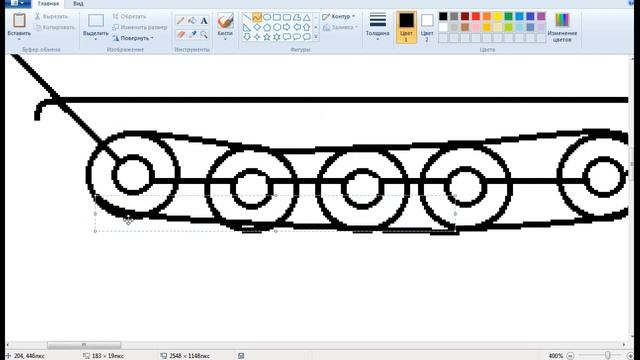Image resolution: width=640 pixels, height=360 pixels.
Task: Choose the Oval shape
Action: [267, 18]
